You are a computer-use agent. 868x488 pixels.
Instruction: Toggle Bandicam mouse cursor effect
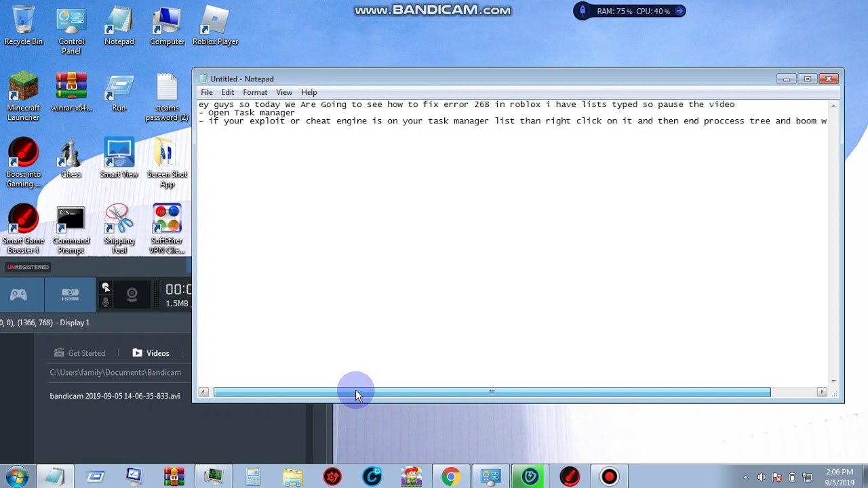pos(105,287)
